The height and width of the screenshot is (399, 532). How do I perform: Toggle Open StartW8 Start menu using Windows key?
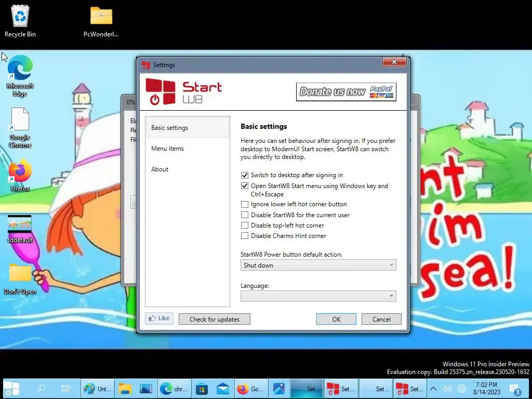pos(244,186)
